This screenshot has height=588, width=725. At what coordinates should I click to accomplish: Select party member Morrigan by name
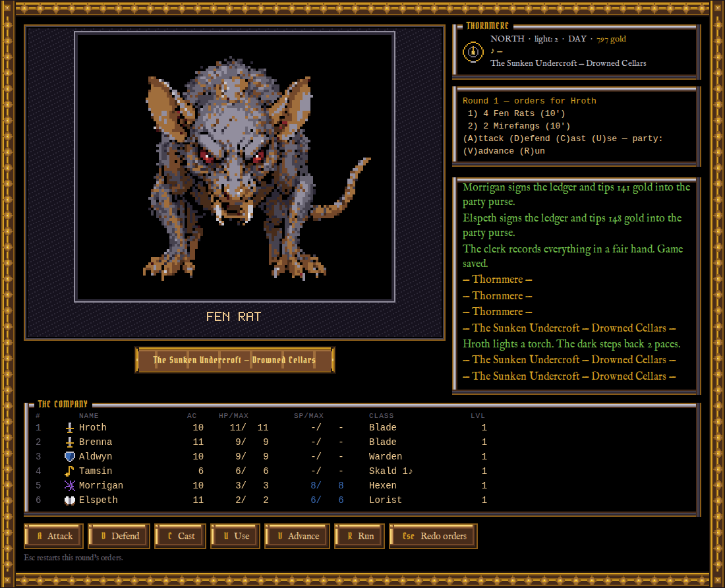click(101, 485)
